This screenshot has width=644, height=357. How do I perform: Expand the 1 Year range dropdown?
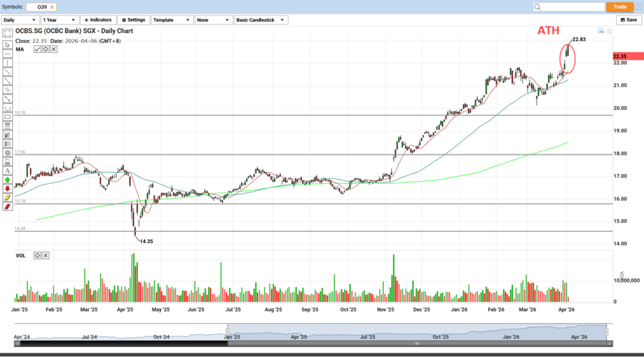point(59,20)
